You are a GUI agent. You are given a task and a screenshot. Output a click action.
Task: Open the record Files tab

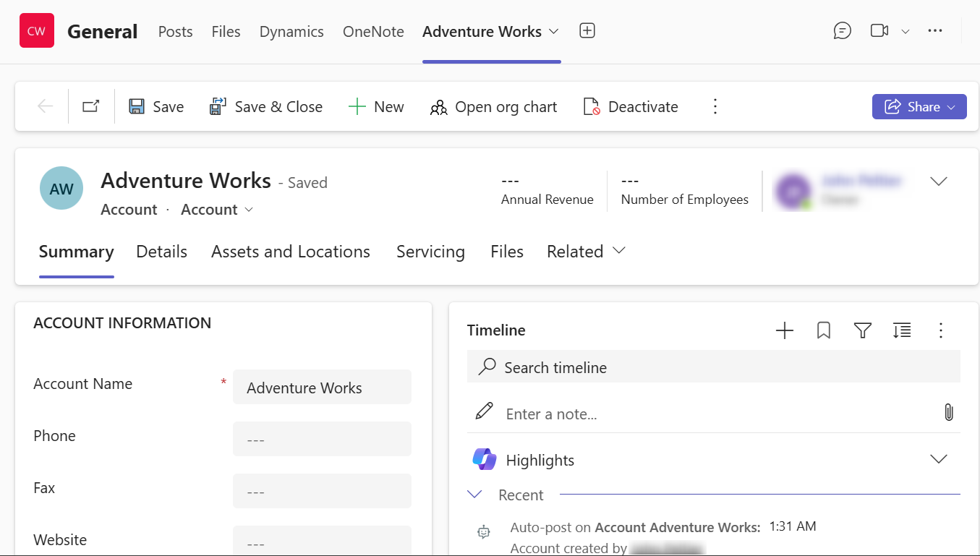[x=507, y=251]
